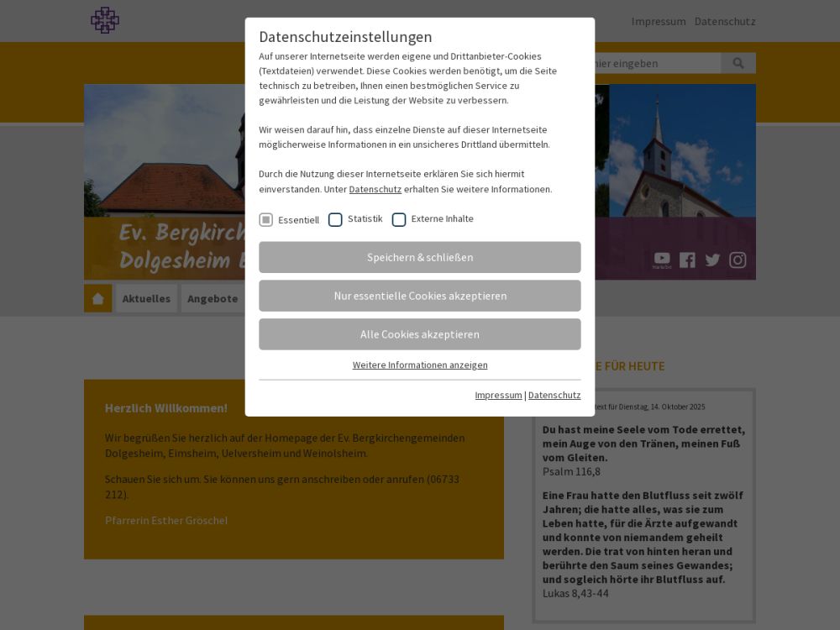840x630 pixels.
Task: Open Impressum link in the page header
Action: pos(659,21)
